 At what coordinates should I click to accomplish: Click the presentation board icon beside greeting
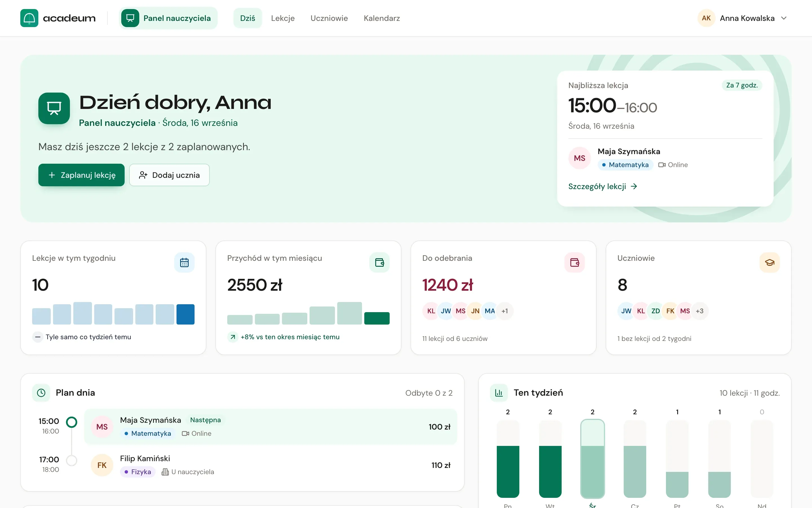click(x=54, y=108)
